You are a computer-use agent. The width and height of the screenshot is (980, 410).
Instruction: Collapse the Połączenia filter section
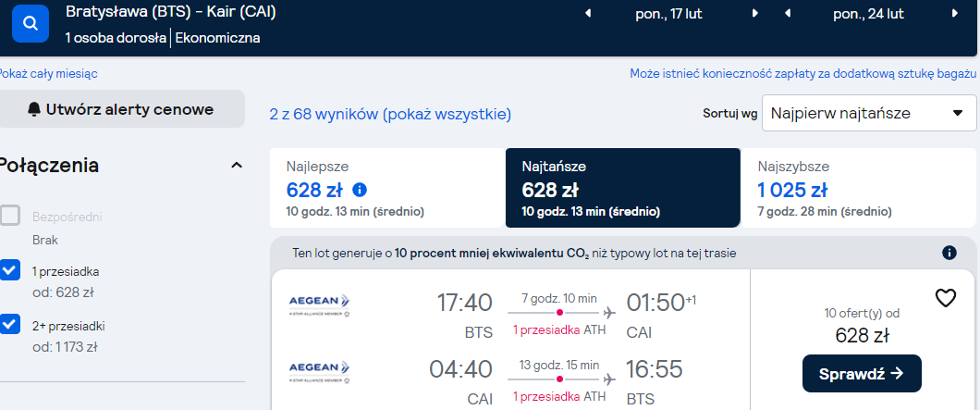pos(237,166)
